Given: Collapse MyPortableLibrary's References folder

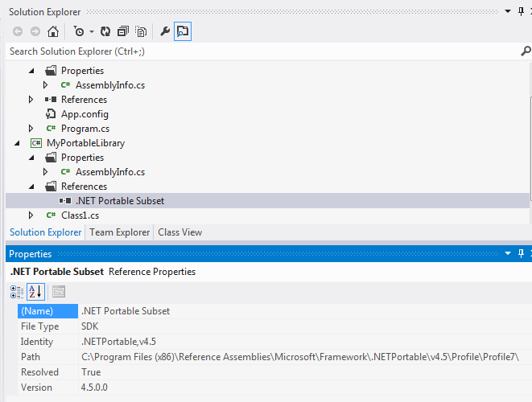Looking at the screenshot, I should tap(31, 187).
